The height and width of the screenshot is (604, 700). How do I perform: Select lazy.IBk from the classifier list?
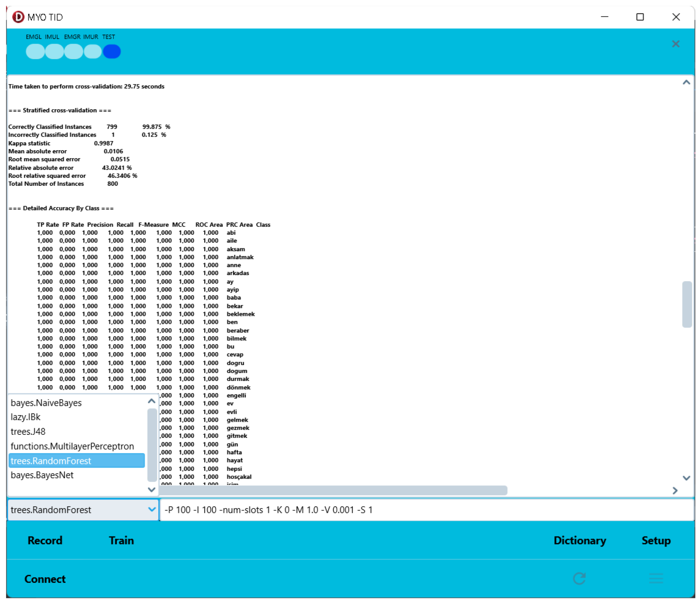coord(77,417)
